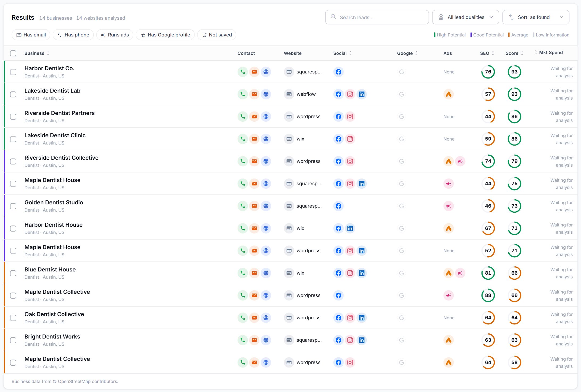Sort by the Google column

tap(407, 53)
